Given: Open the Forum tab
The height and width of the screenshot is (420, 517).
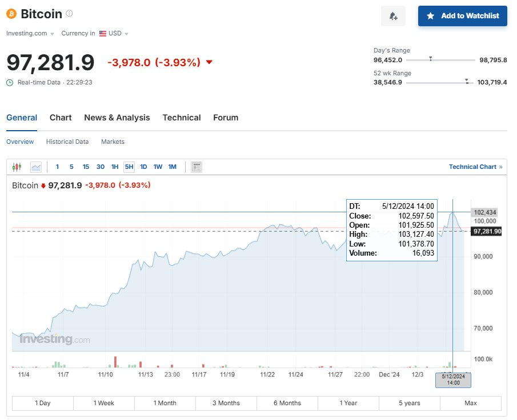Looking at the screenshot, I should click(226, 118).
